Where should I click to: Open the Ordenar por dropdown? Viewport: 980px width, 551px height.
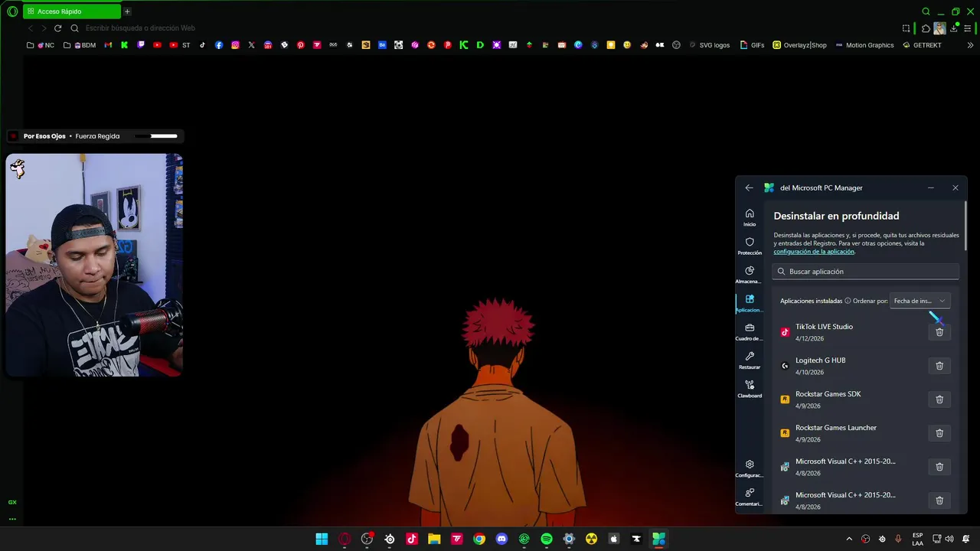pos(920,301)
